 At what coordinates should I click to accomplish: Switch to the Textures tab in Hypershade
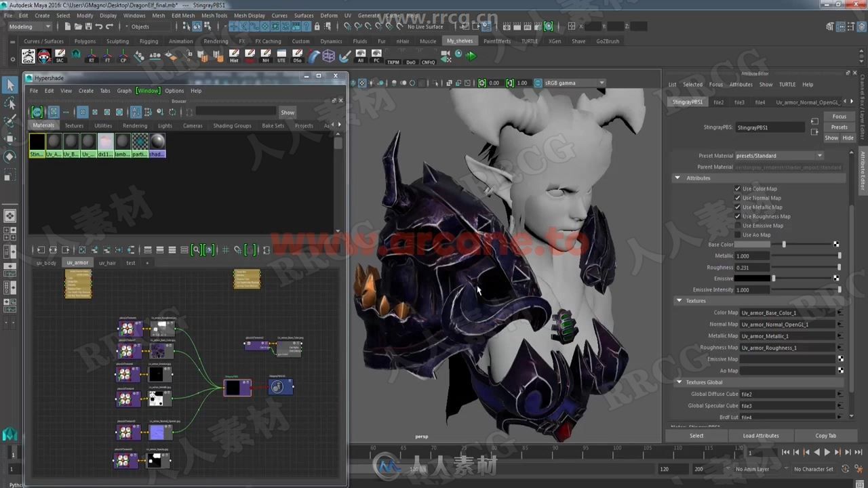(75, 125)
